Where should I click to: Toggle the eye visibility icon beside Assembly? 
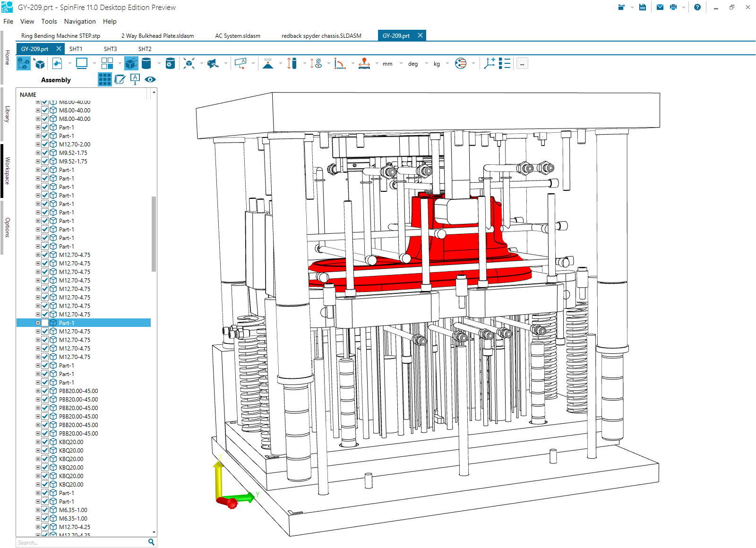150,79
